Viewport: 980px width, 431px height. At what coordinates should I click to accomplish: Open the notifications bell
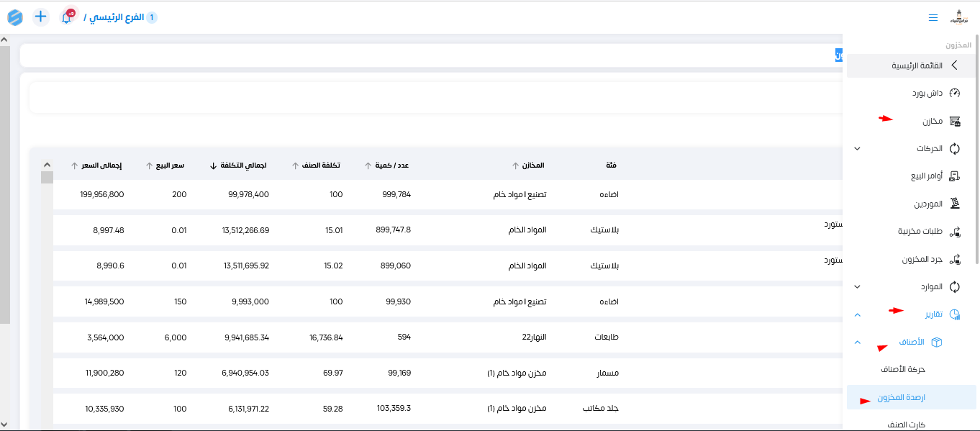[67, 17]
